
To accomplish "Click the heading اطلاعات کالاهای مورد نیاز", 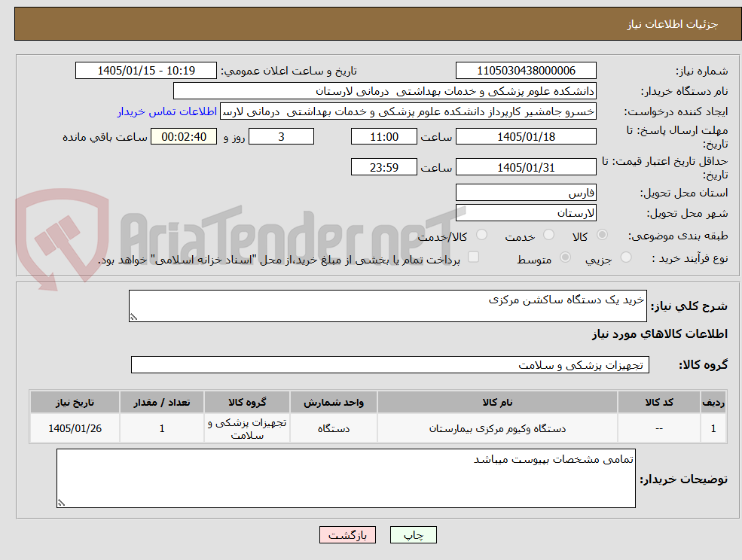I will click(660, 334).
